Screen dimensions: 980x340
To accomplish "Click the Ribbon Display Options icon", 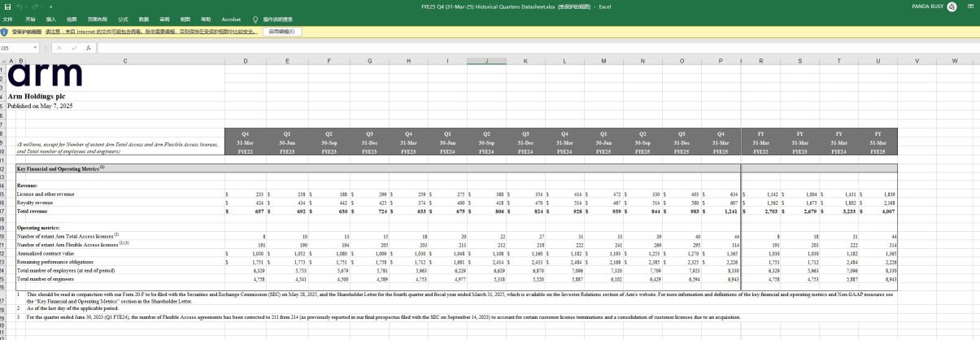I will point(969,6).
